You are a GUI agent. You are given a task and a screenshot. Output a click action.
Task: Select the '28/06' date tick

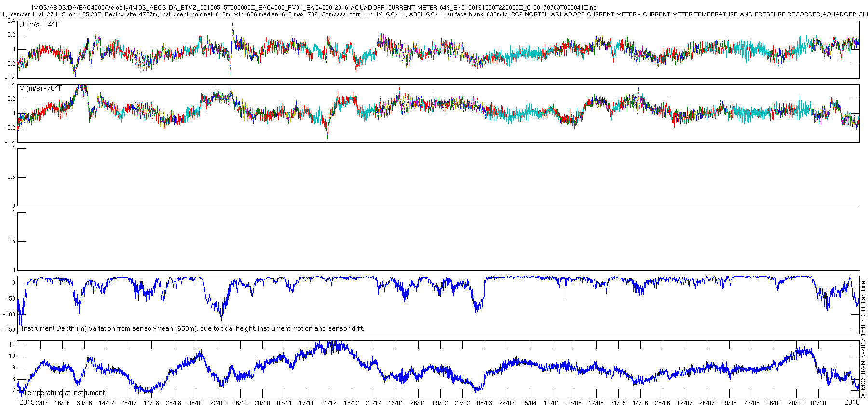coord(663,403)
